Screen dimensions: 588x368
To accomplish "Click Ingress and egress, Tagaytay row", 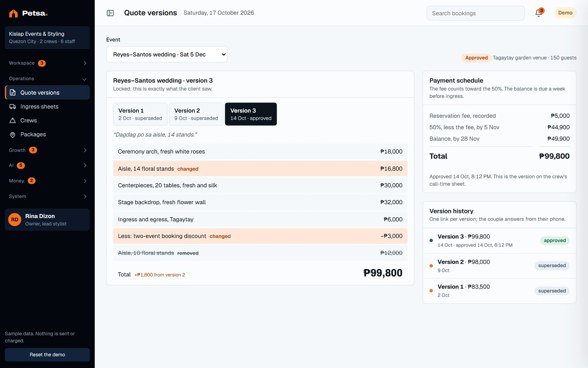I will pos(260,219).
